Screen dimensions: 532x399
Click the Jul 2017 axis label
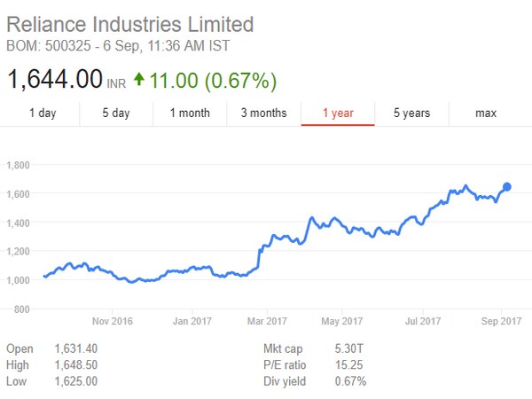[422, 321]
